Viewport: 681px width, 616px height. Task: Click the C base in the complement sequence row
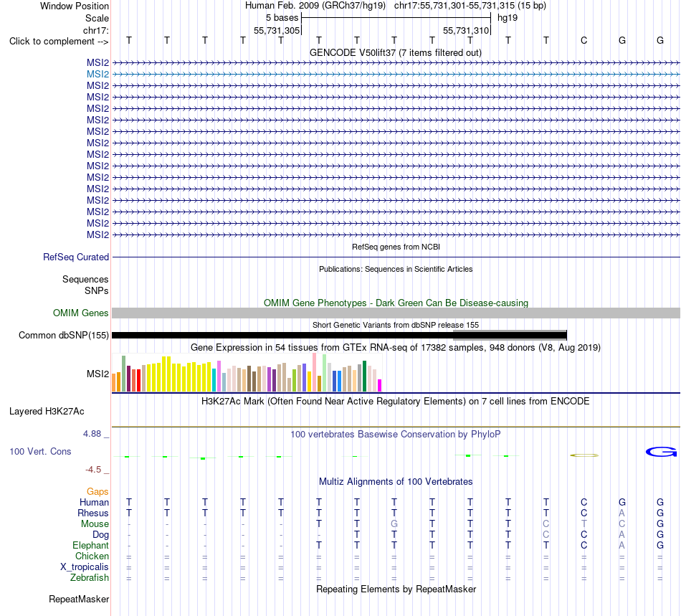pos(584,41)
